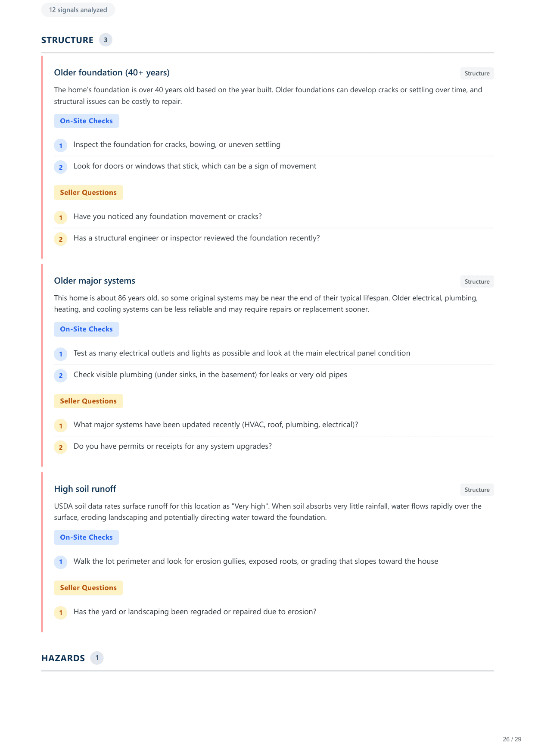The height and width of the screenshot is (756, 535).
Task: Click yellow number 2 beside structural engineer question
Action: 61,239
